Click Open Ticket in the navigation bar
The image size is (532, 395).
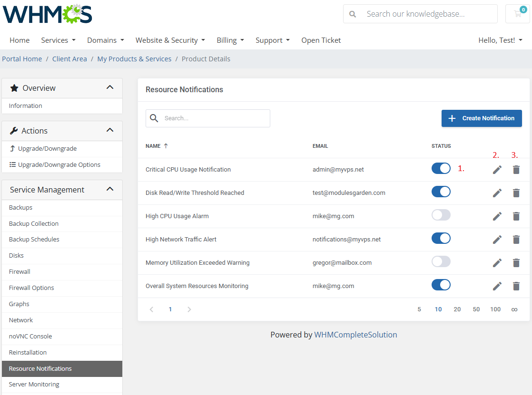[321, 40]
